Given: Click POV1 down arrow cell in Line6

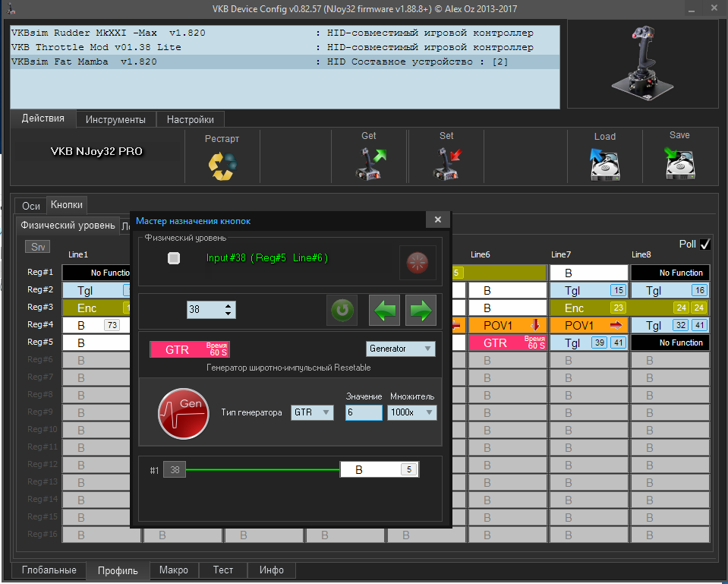Looking at the screenshot, I should (508, 325).
